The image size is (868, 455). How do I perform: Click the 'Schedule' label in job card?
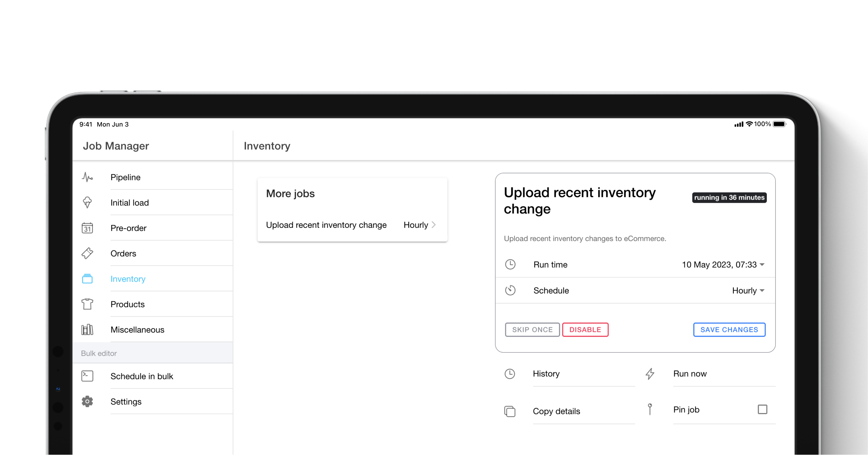coord(551,290)
